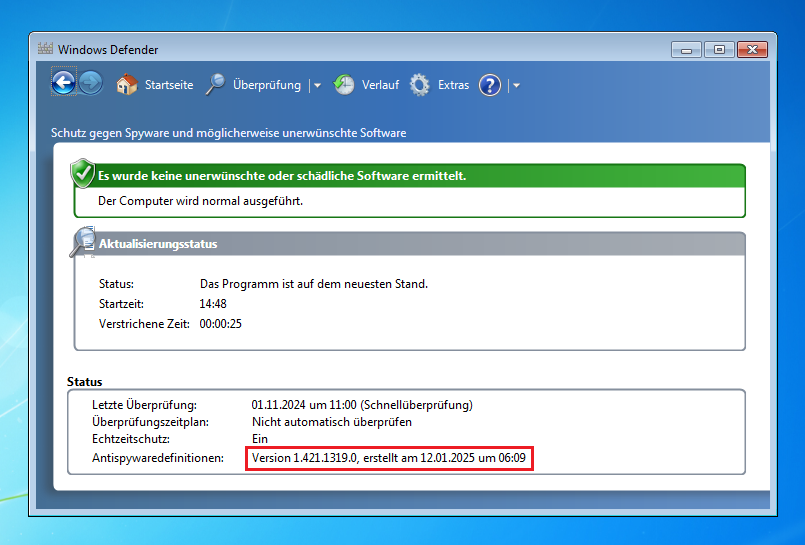Click the 'Verstrichene Zeit:' label

tap(144, 324)
